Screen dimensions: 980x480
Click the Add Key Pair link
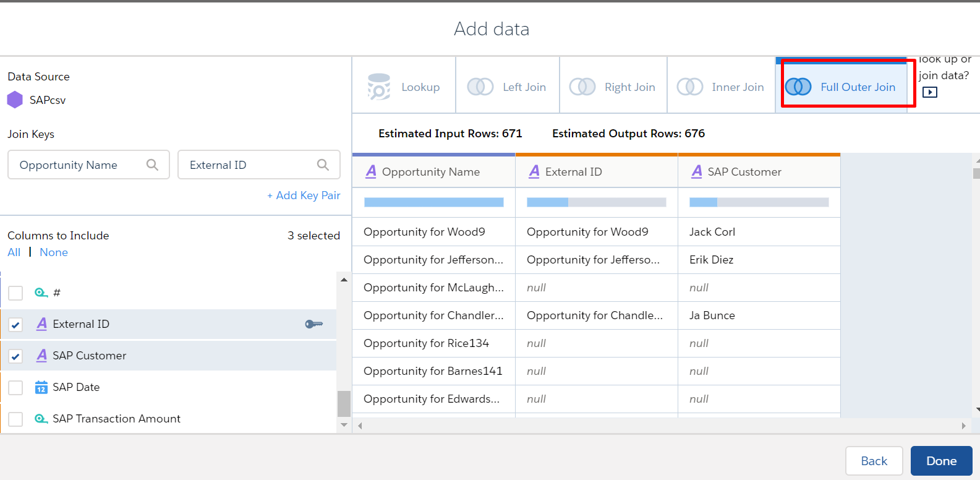(304, 195)
